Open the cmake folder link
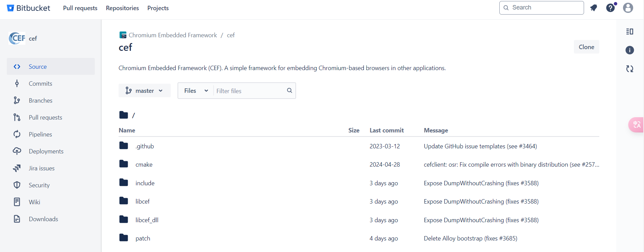 (x=144, y=165)
